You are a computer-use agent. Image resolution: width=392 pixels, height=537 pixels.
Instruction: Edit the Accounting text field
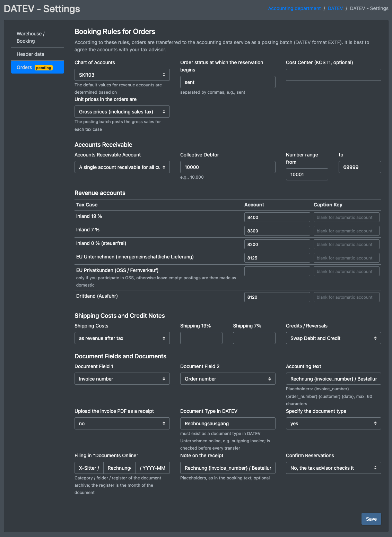333,379
